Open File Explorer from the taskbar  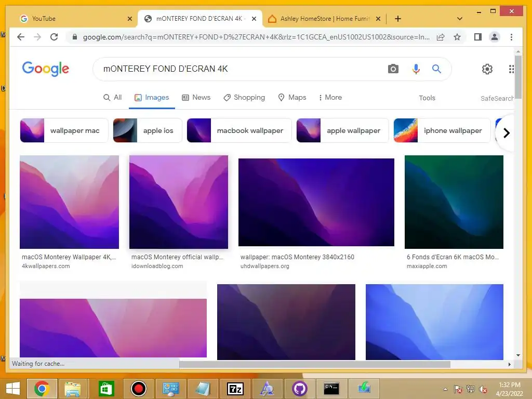(73, 389)
